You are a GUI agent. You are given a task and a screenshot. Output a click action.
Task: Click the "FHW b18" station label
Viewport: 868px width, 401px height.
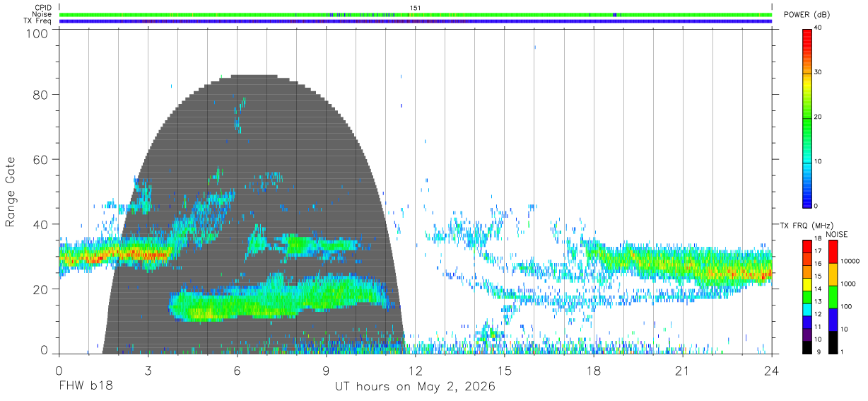tap(86, 387)
